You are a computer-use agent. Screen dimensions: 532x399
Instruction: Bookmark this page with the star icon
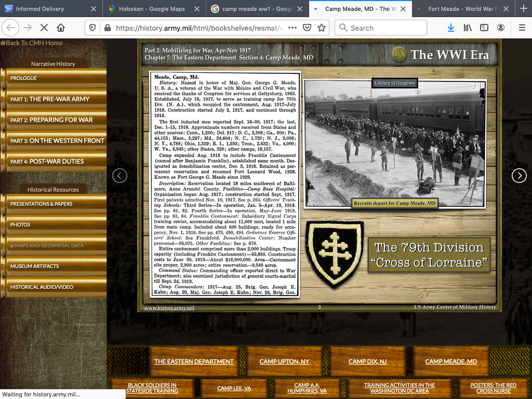[322, 28]
